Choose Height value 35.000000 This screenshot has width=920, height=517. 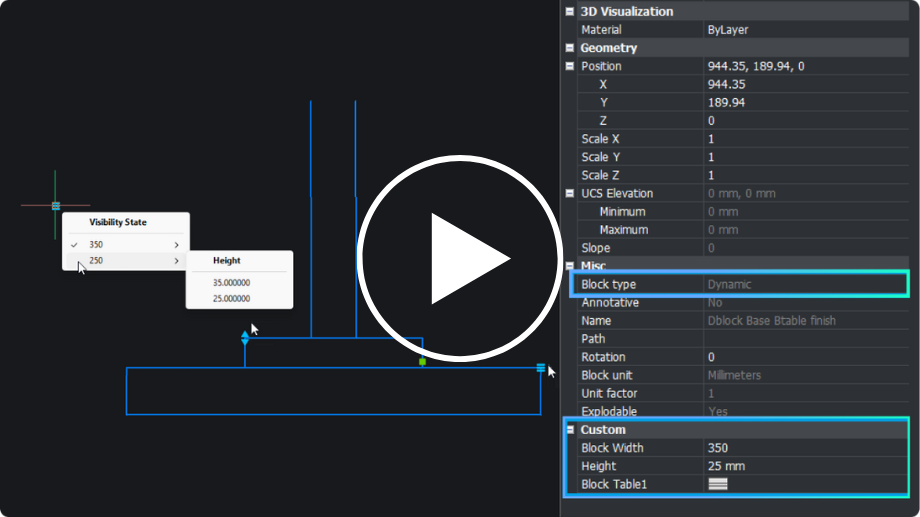coord(231,283)
